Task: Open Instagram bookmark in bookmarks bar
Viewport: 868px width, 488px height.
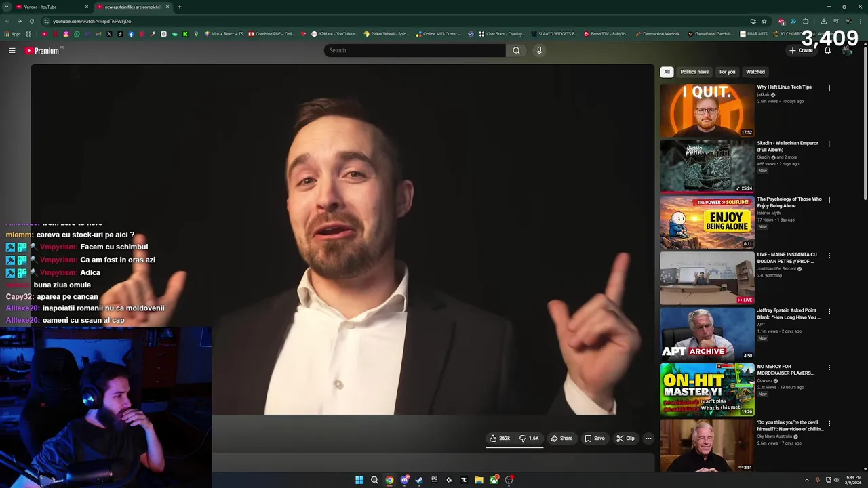Action: coord(66,34)
